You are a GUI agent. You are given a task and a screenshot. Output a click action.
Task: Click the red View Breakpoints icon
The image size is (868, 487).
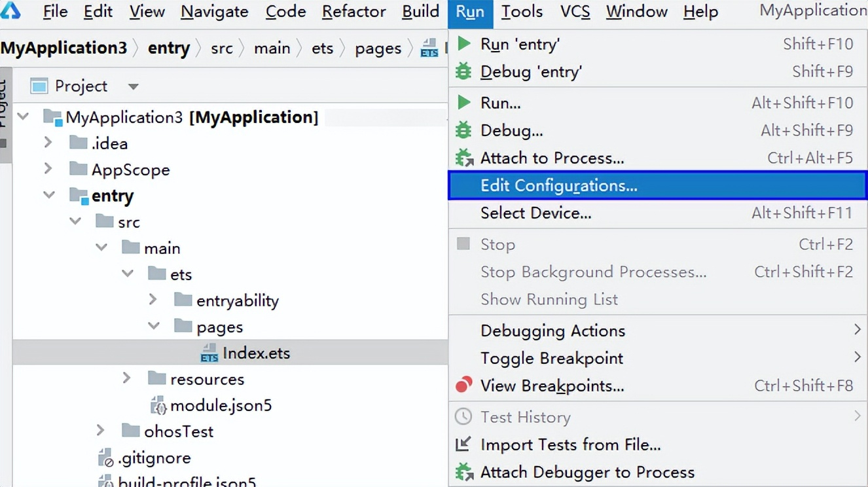[x=463, y=385]
